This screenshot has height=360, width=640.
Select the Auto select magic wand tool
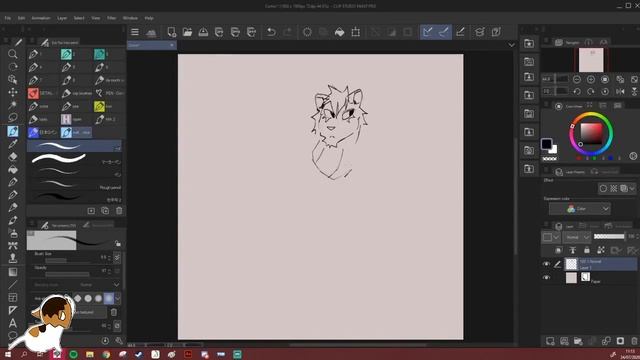tap(13, 105)
